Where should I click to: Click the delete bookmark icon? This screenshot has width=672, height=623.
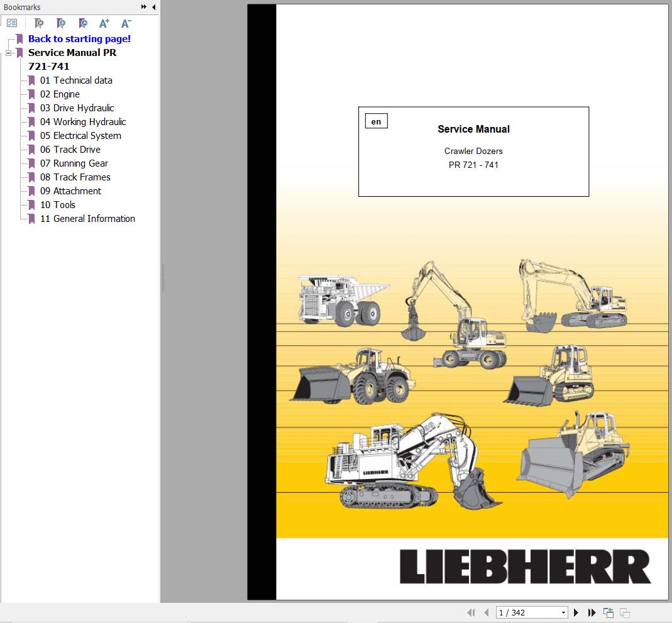(38, 23)
